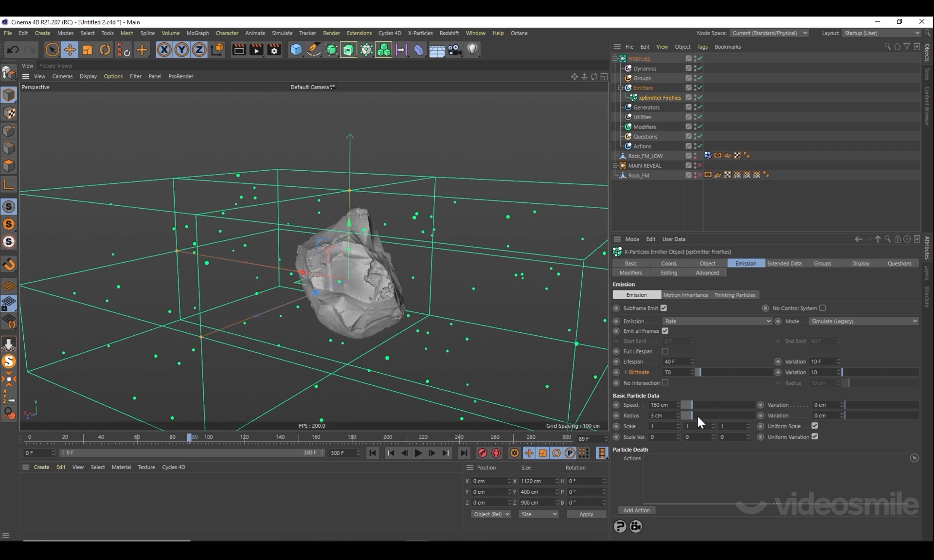Select the Rotate tool icon
934x560 pixels.
105,50
